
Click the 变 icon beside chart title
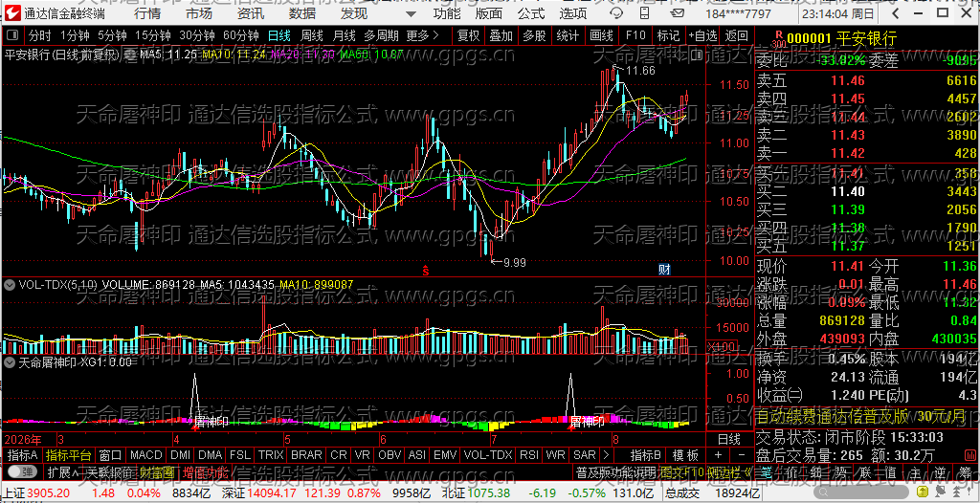pyautogui.click(x=129, y=55)
